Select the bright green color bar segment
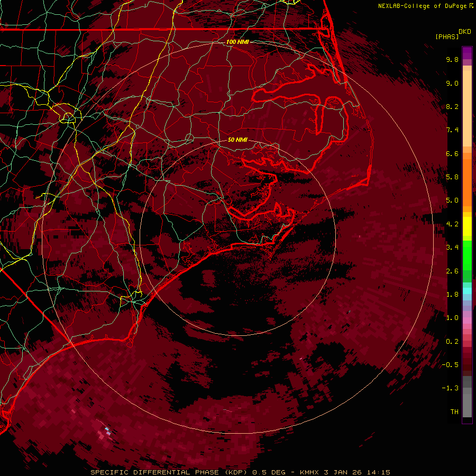476x476 pixels. [467, 255]
